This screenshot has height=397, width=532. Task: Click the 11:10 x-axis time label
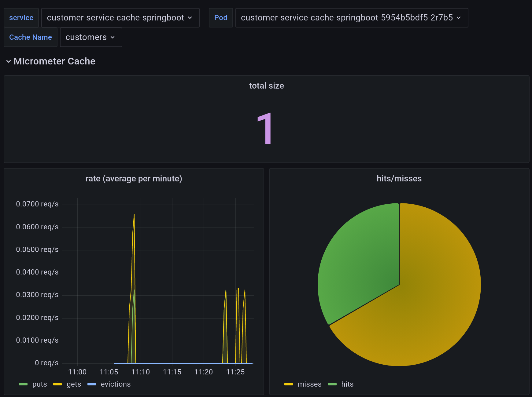coord(141,372)
